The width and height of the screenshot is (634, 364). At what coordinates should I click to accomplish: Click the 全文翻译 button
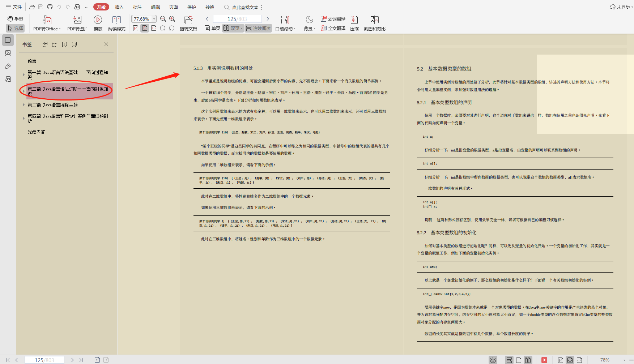point(333,28)
